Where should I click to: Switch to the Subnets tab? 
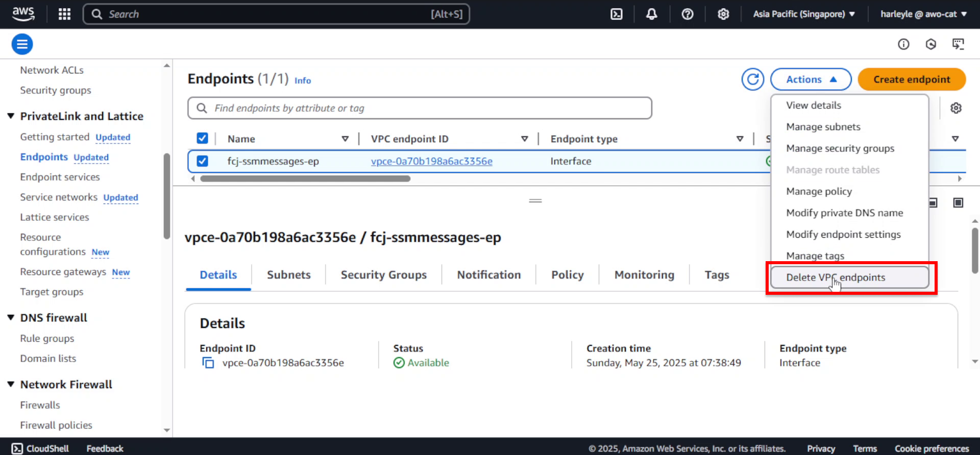point(288,275)
